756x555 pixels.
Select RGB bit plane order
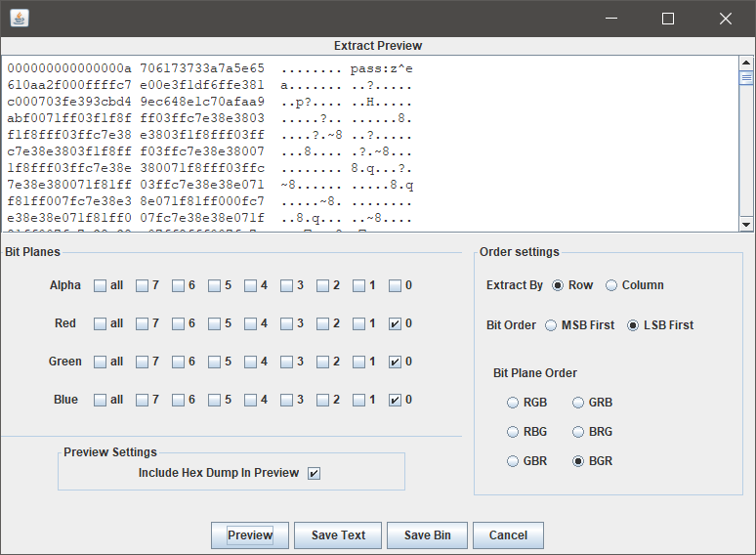(x=513, y=403)
